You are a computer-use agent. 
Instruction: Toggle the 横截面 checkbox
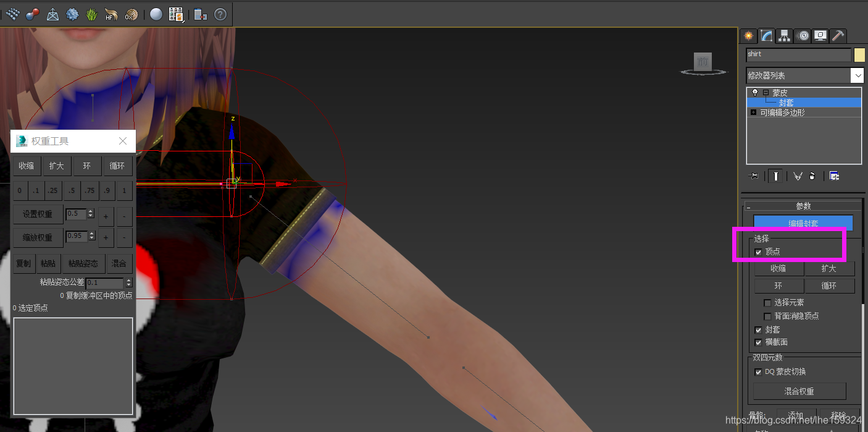pos(758,342)
